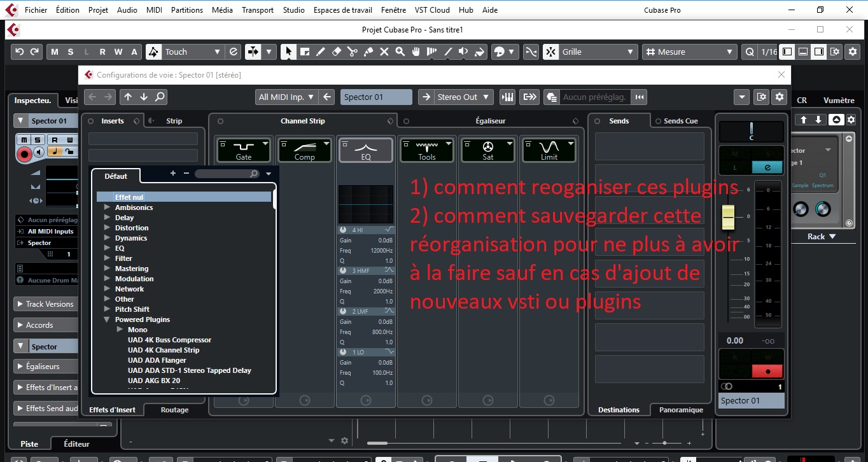Screen dimensions: 868x462
Task: Switch to the Sends Cue tab
Action: coord(680,120)
